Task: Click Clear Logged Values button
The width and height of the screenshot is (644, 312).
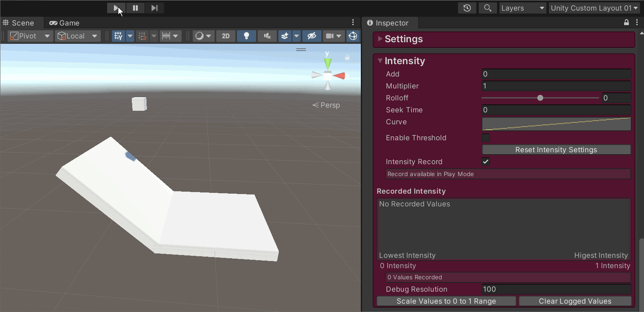Action: tap(575, 301)
